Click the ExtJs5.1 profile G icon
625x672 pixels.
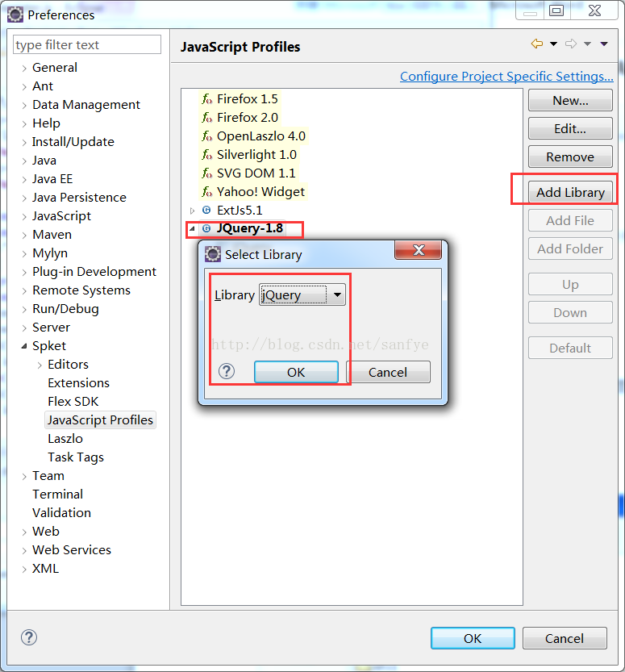(x=206, y=210)
